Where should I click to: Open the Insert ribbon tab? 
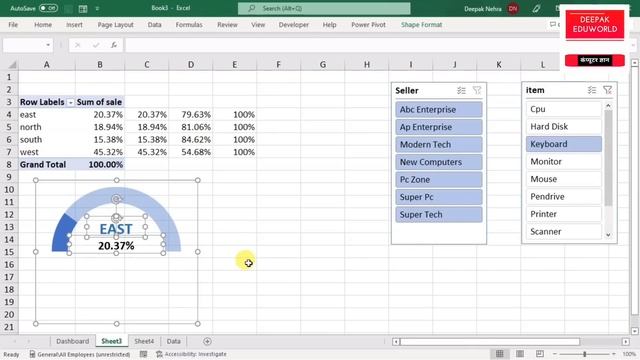[x=74, y=25]
